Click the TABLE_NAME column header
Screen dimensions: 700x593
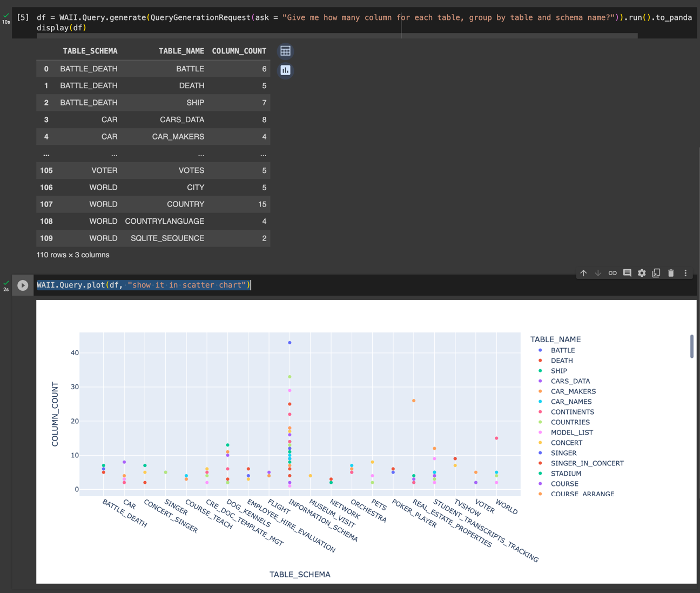pos(181,51)
